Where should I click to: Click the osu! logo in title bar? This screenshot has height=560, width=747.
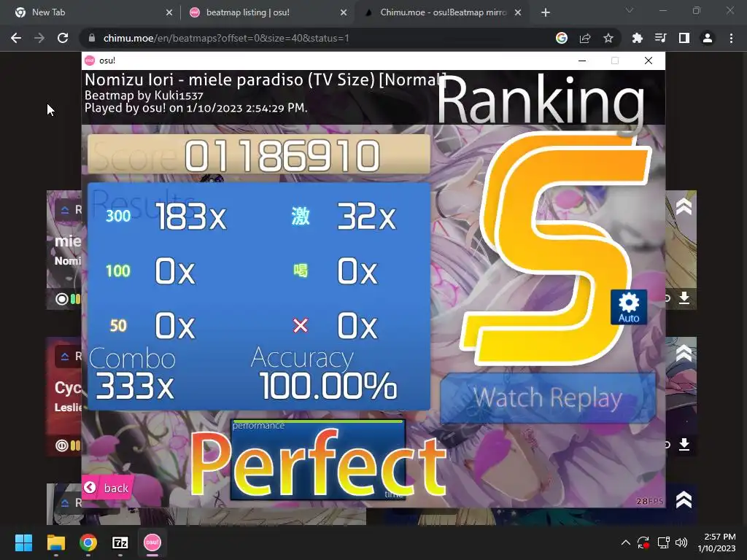click(90, 61)
